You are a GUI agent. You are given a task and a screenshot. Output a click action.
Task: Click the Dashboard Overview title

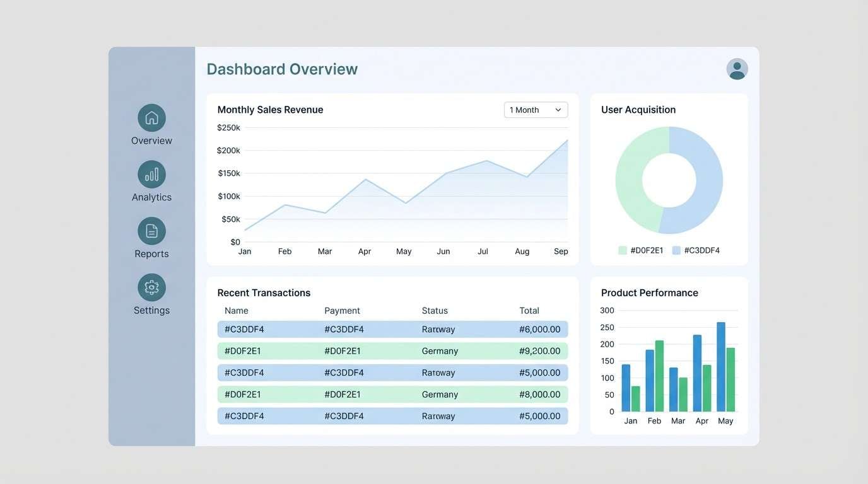[x=281, y=69]
